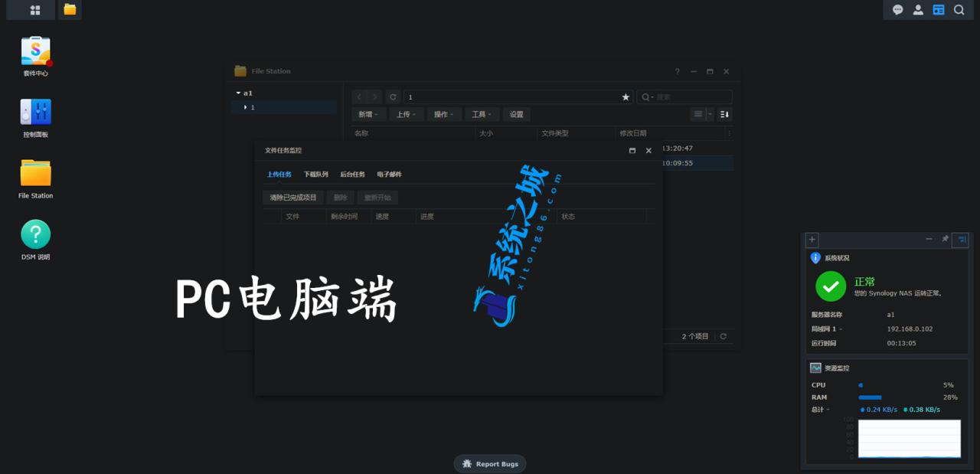The width and height of the screenshot is (980, 474).
Task: Click the Report Bugs button at bottom
Action: (x=490, y=463)
